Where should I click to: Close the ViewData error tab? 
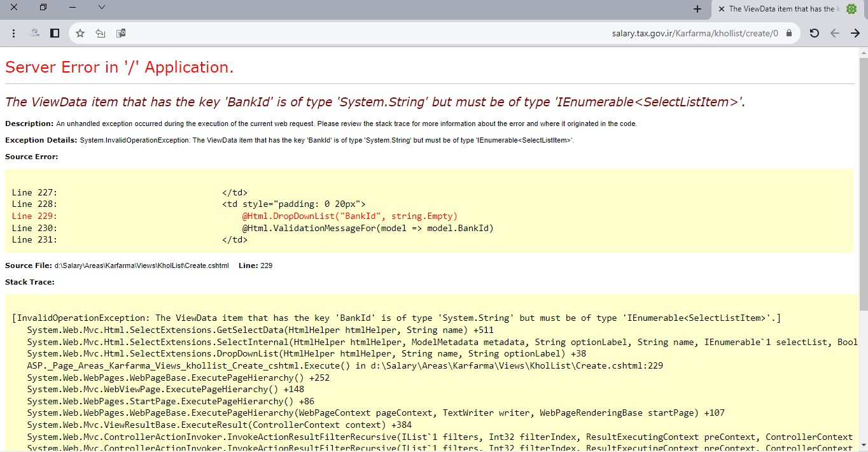point(721,9)
